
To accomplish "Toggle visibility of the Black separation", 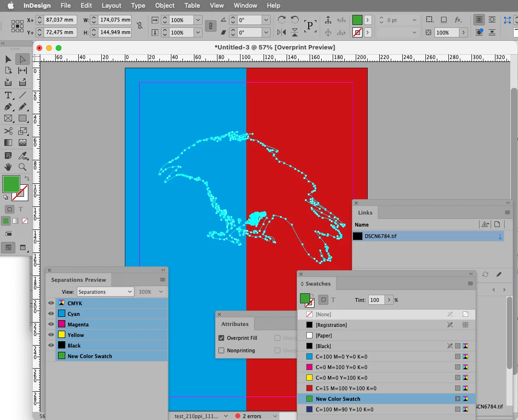I will tap(51, 346).
